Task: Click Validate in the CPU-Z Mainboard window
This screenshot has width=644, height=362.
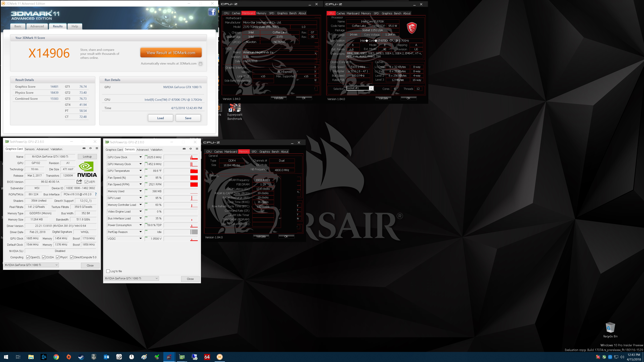Action: 279,98
